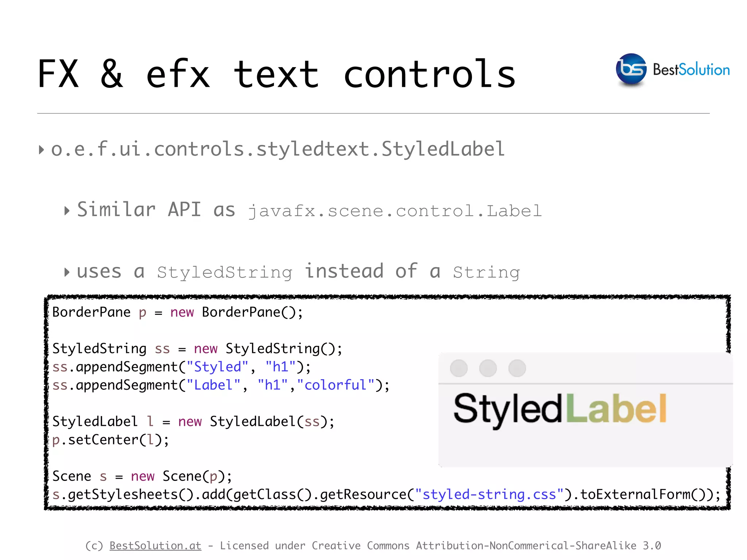Click 'javafx.scene.control.Label' text
Image resolution: width=747 pixels, height=560 pixels.
point(395,211)
